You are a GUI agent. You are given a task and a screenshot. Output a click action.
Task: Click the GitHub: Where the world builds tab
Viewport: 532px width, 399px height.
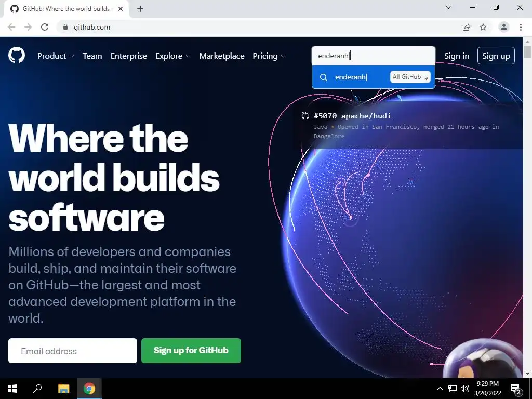click(66, 9)
